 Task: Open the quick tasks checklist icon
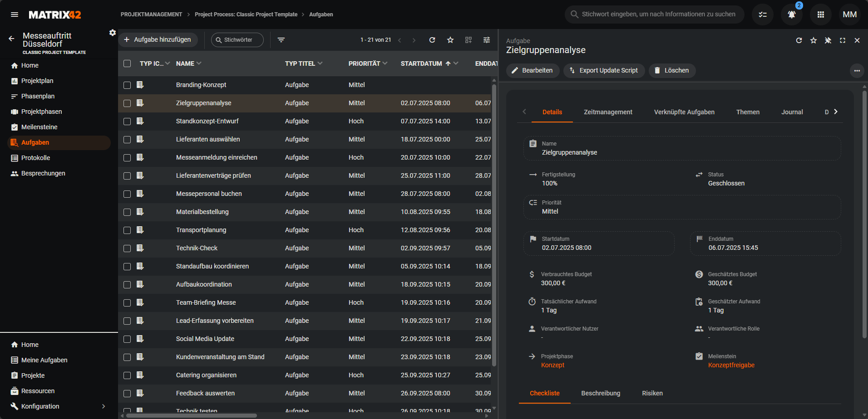[763, 15]
